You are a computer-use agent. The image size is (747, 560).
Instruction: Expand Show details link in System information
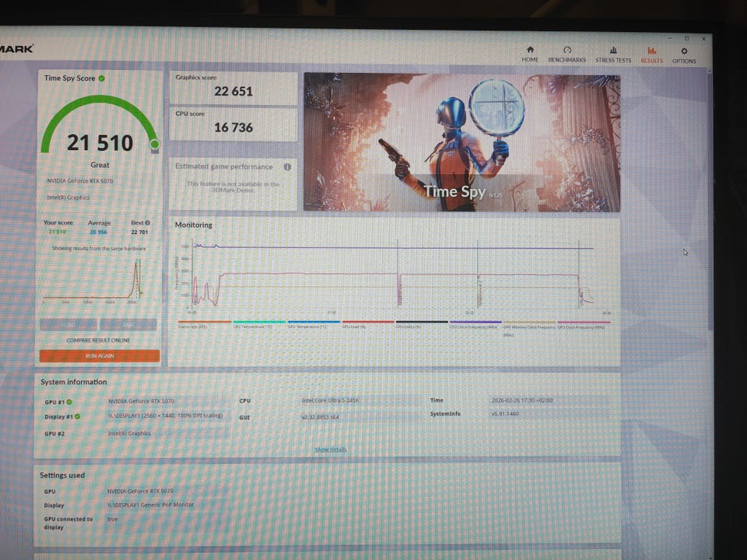pyautogui.click(x=330, y=450)
